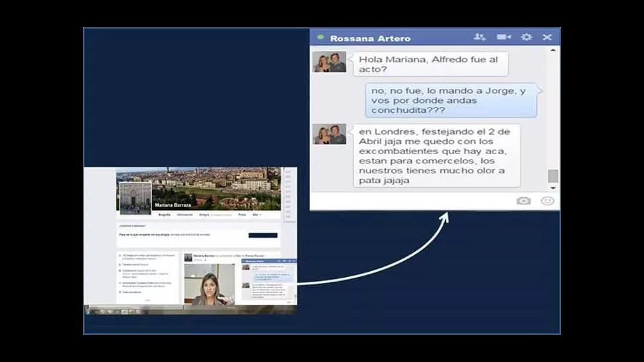Open the chat options gear icon
644x362 pixels.
[x=526, y=37]
